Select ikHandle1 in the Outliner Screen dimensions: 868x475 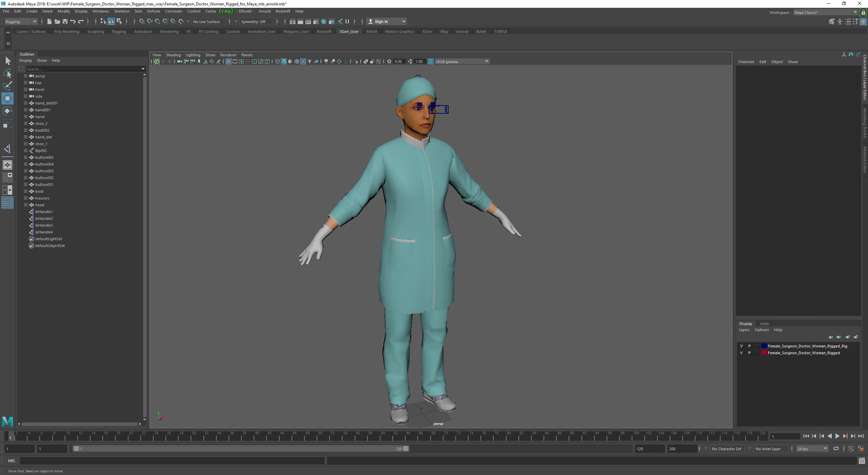44,212
